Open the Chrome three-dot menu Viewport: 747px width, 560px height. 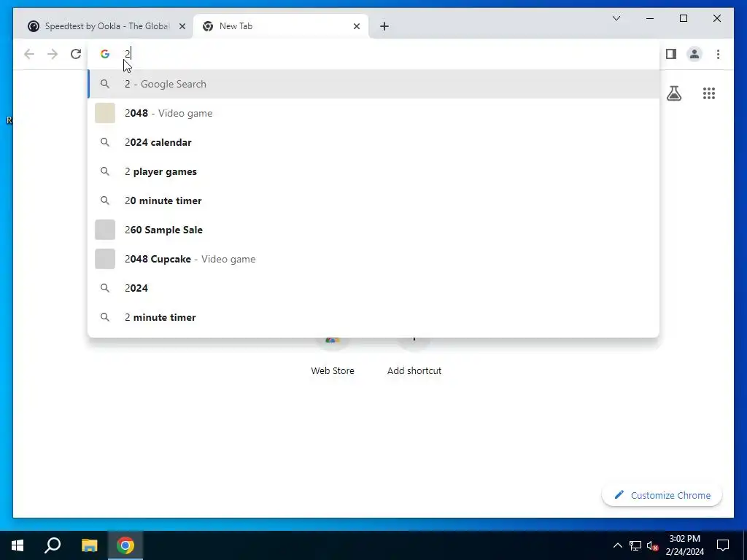click(x=718, y=54)
